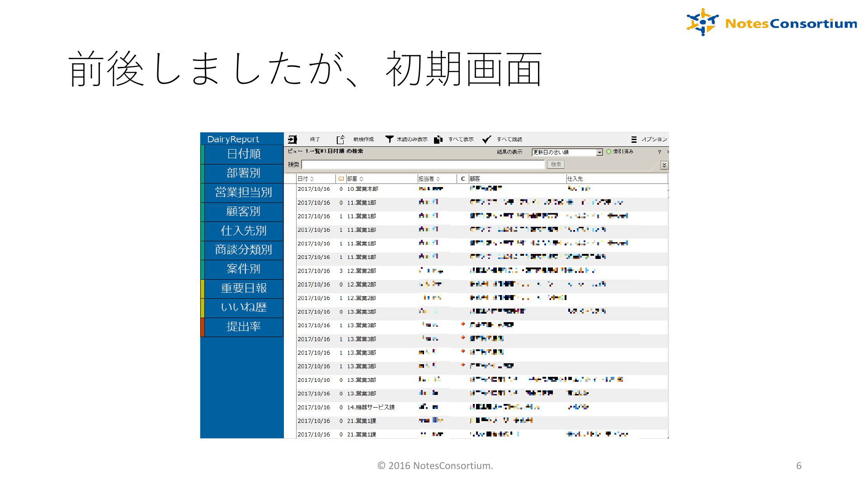
Task: Click the DairyReport sidebar title
Action: 233,139
